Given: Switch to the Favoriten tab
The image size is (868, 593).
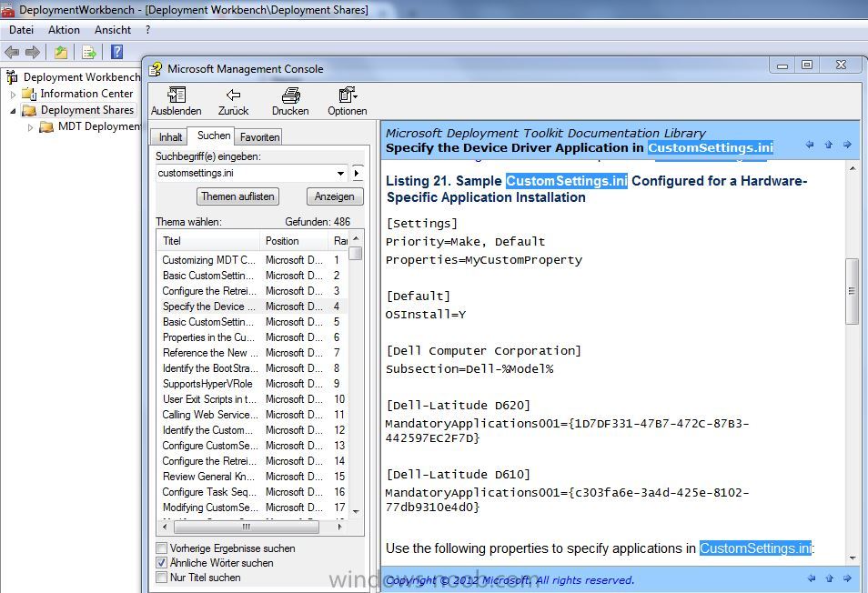Looking at the screenshot, I should click(259, 136).
